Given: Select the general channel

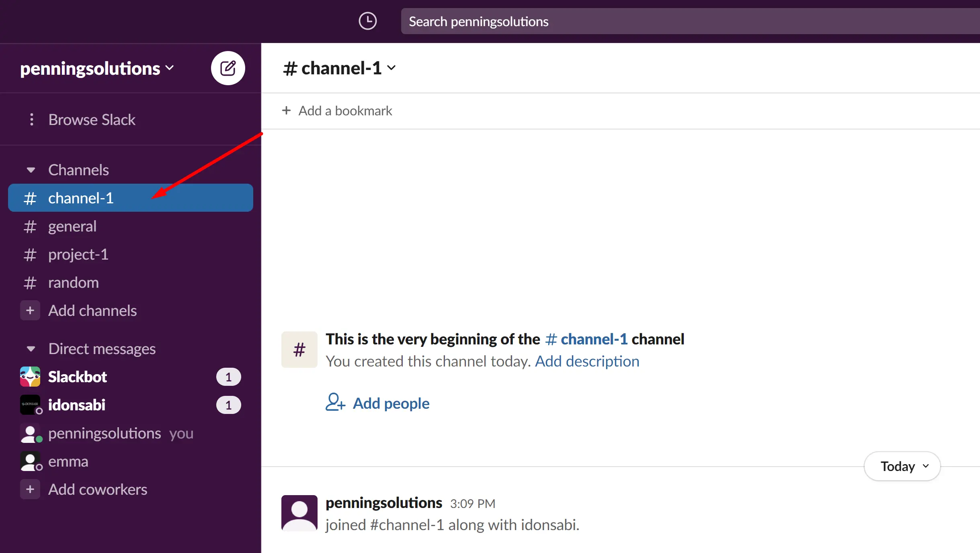Looking at the screenshot, I should point(72,226).
